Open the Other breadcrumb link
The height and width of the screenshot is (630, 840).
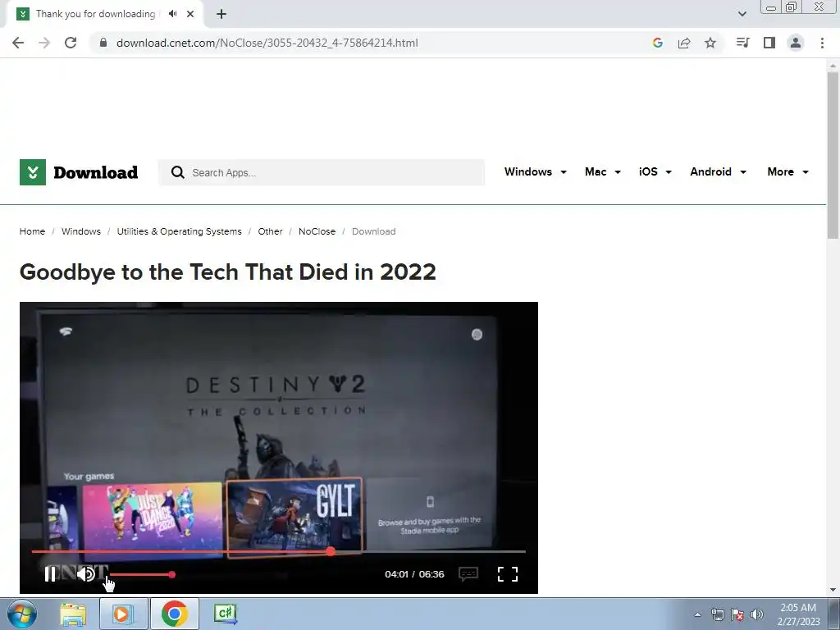pos(270,231)
